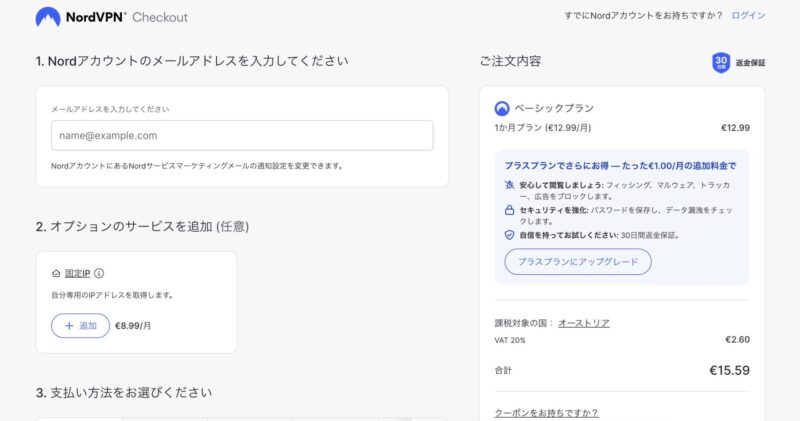Image resolution: width=800 pixels, height=421 pixels.
Task: Click 1か月プラン (€12.99/月) text
Action: 542,128
